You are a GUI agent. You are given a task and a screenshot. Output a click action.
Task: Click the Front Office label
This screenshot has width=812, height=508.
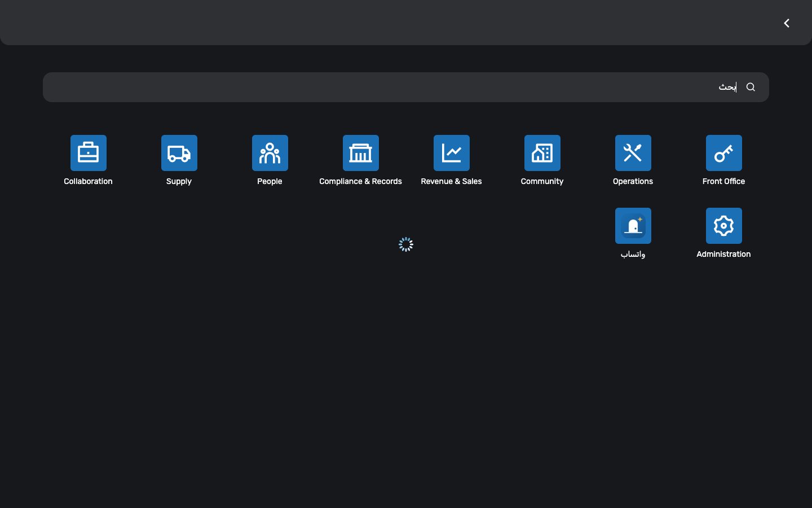(723, 181)
